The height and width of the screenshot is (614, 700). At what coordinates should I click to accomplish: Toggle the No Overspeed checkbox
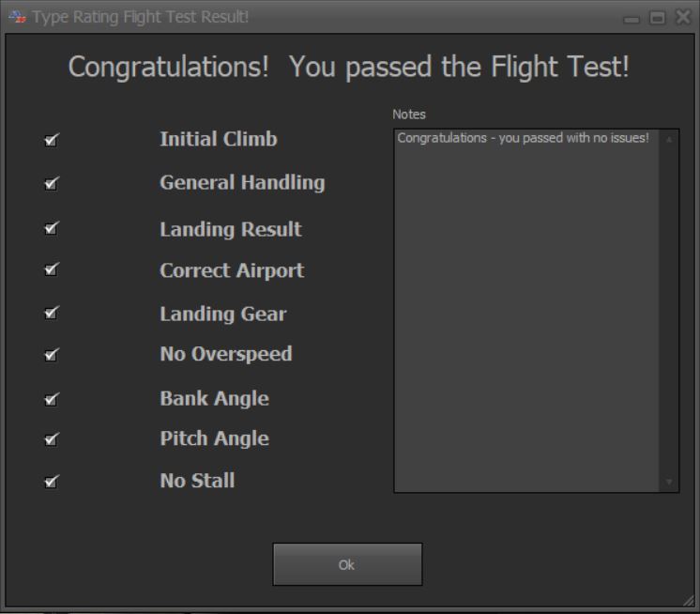51,355
